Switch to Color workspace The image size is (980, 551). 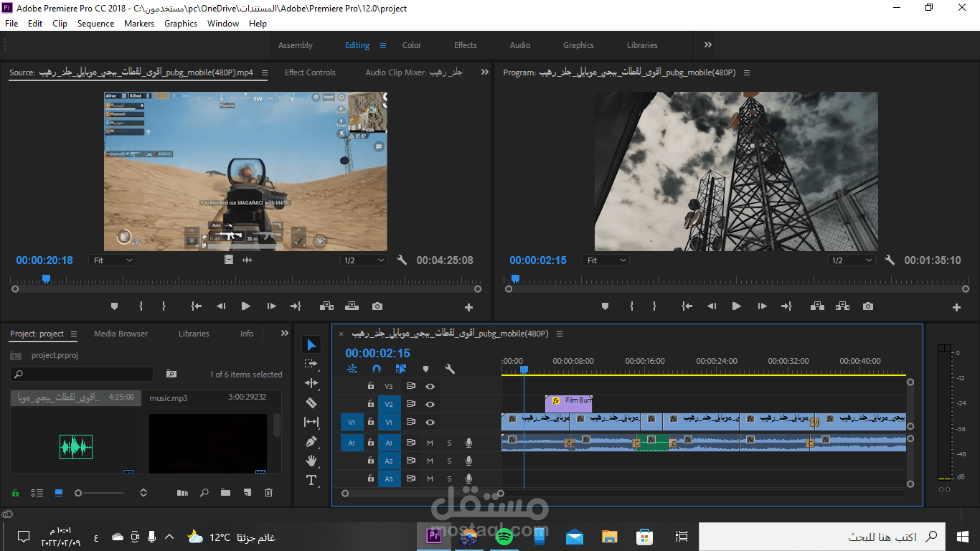tap(412, 45)
